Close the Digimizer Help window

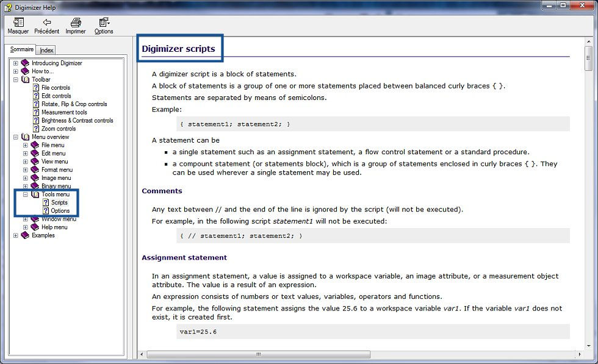[x=582, y=5]
